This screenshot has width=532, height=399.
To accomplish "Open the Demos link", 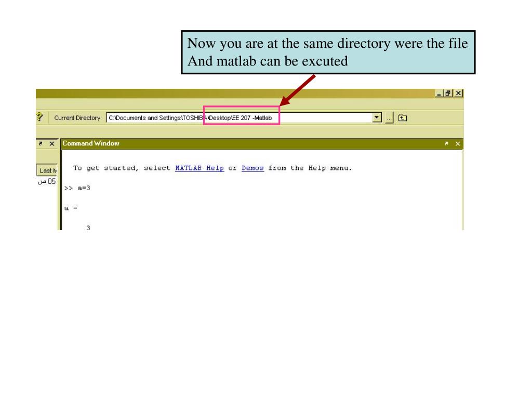I will pos(253,168).
